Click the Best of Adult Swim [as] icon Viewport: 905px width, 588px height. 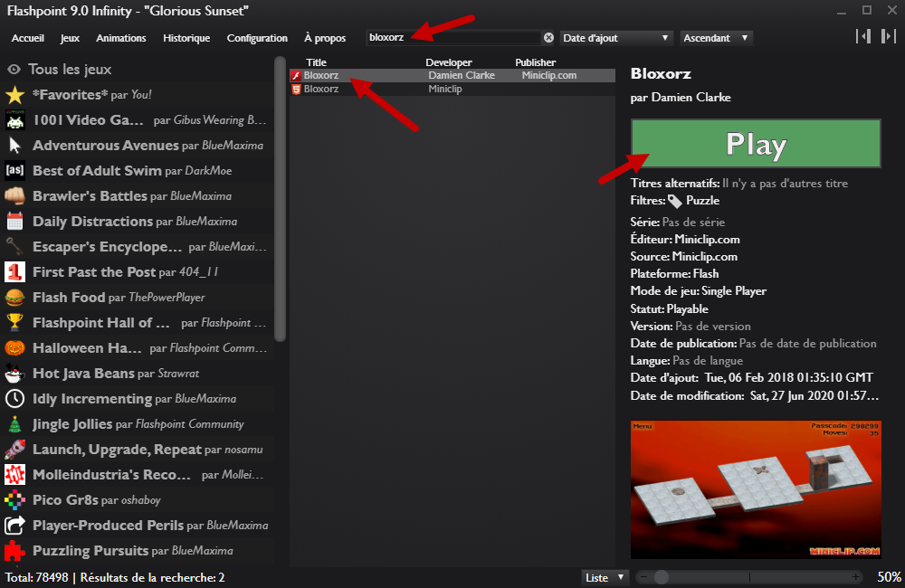point(15,170)
